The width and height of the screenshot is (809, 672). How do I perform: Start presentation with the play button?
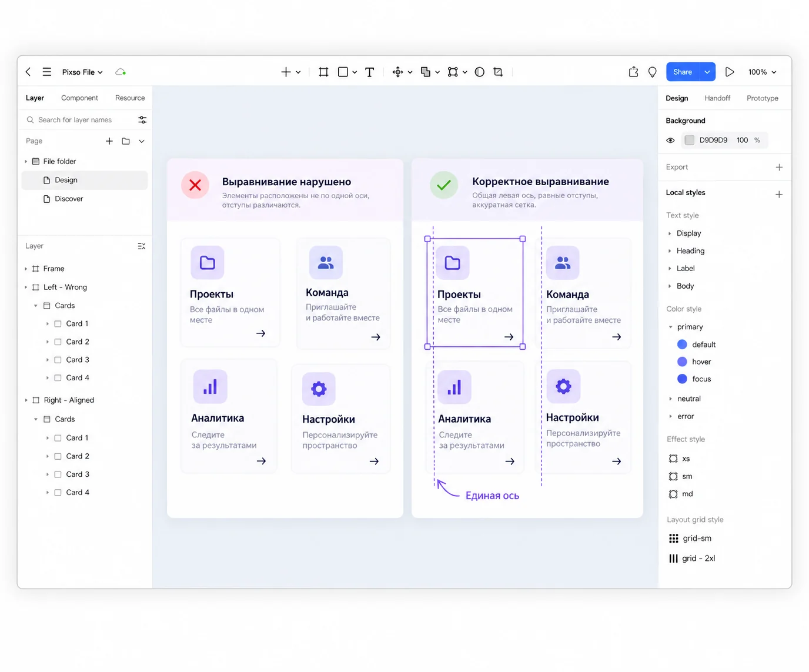pyautogui.click(x=730, y=72)
